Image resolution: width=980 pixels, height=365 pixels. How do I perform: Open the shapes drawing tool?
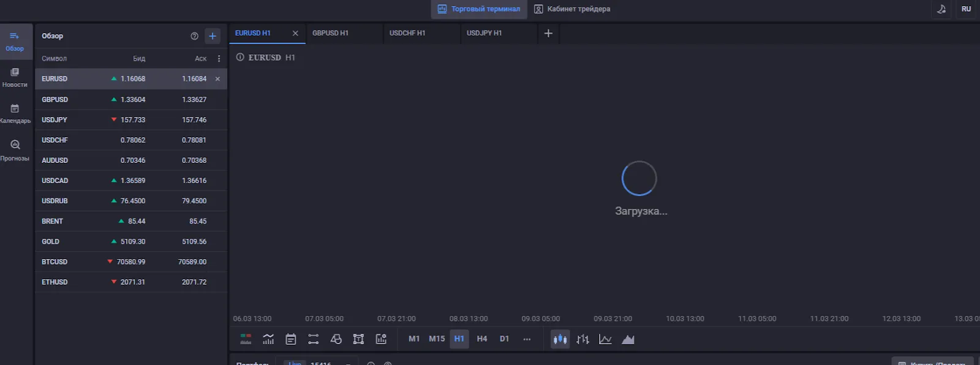click(336, 339)
